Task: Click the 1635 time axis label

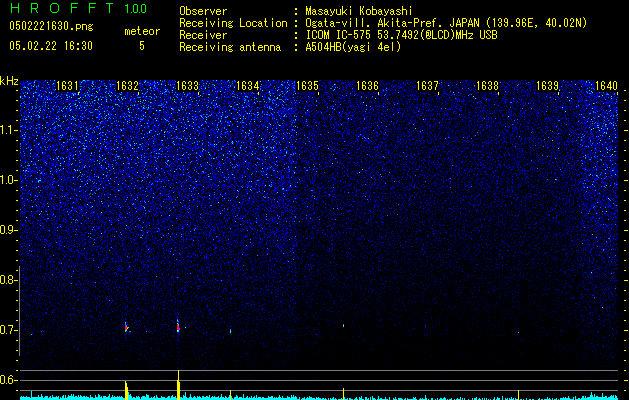Action: (x=307, y=86)
